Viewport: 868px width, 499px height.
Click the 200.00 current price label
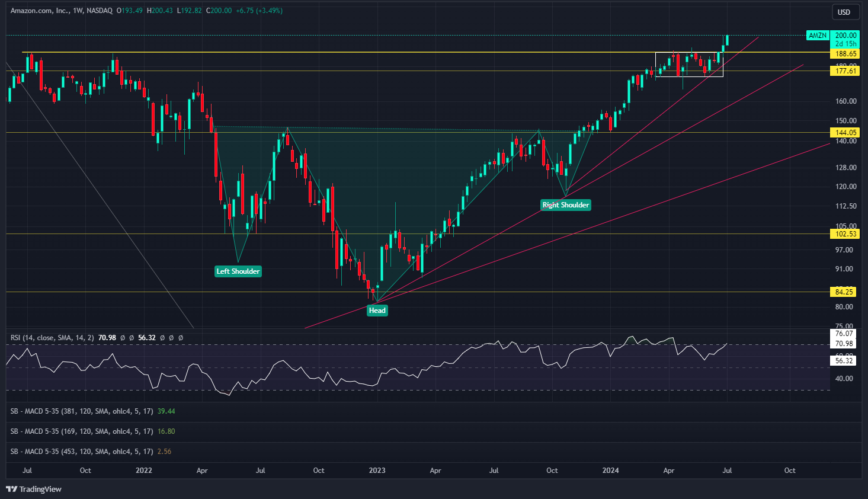pyautogui.click(x=845, y=36)
